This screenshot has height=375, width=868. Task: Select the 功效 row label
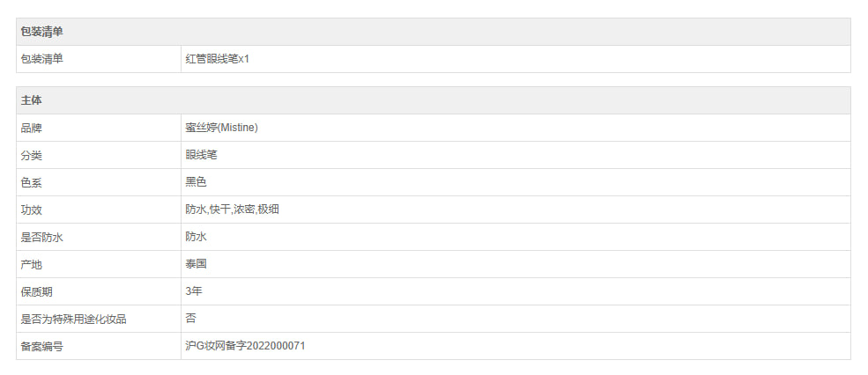tap(31, 210)
